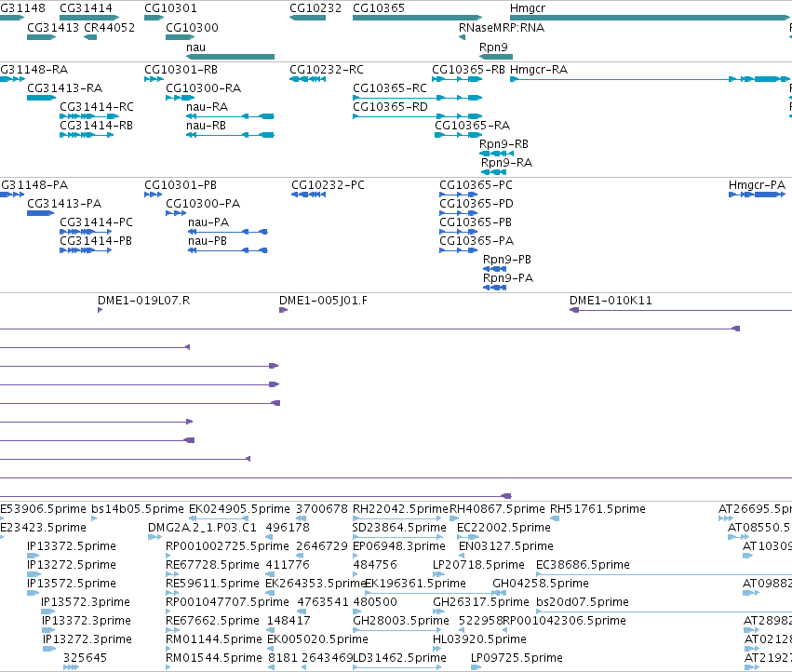Click the Hmgcr-RA transcript label

(539, 69)
